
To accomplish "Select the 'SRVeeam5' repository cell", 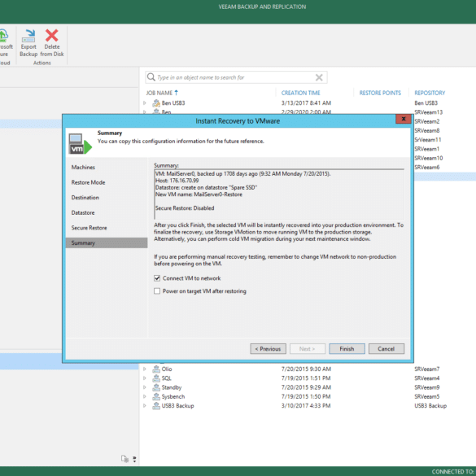I will [427, 397].
